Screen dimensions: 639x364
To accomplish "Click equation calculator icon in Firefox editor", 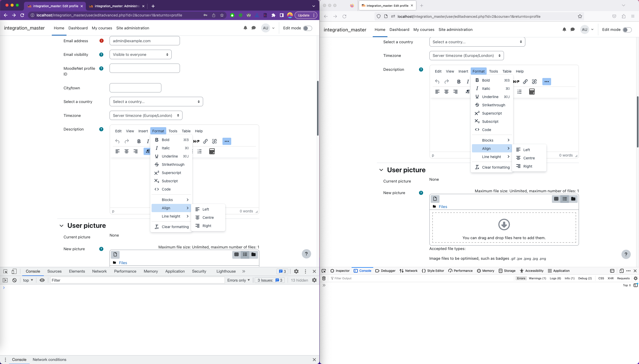I will coord(532,92).
